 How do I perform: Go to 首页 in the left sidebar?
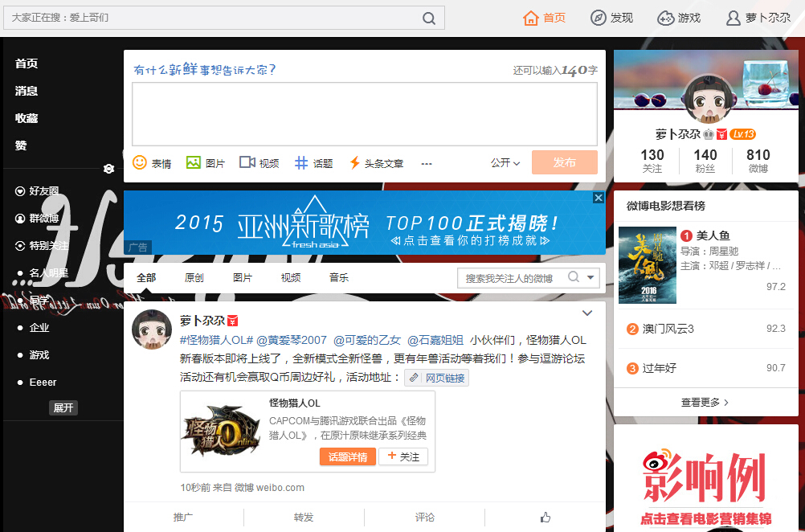[27, 63]
